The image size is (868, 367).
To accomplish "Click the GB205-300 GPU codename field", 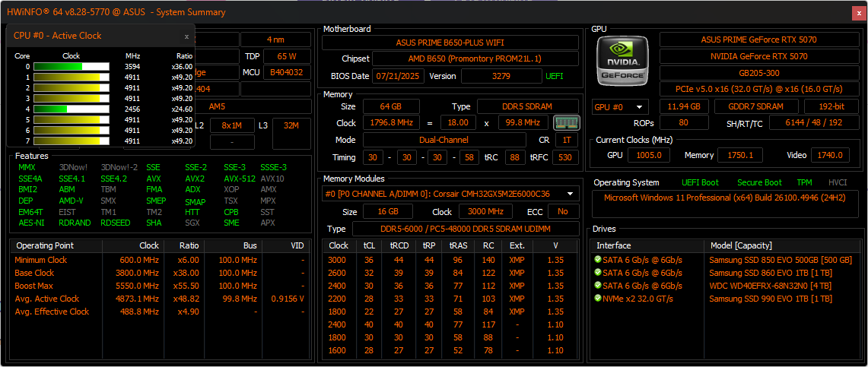I will point(758,73).
